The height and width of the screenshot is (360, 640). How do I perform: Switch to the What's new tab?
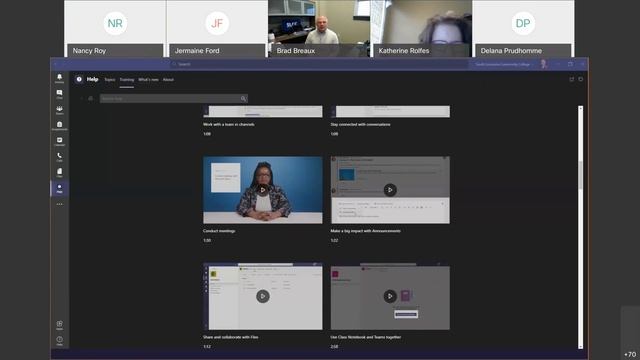pyautogui.click(x=149, y=80)
